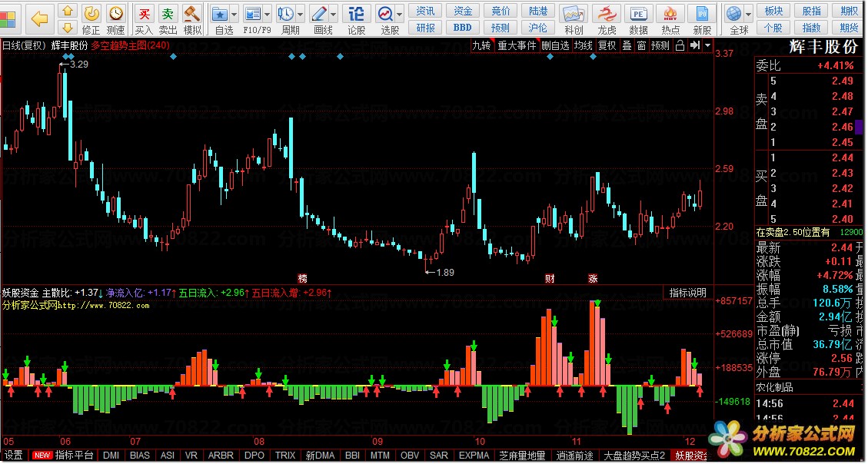Viewport: 868px width, 464px height.
Task: Click the 财 marker below the chart
Action: (550, 278)
